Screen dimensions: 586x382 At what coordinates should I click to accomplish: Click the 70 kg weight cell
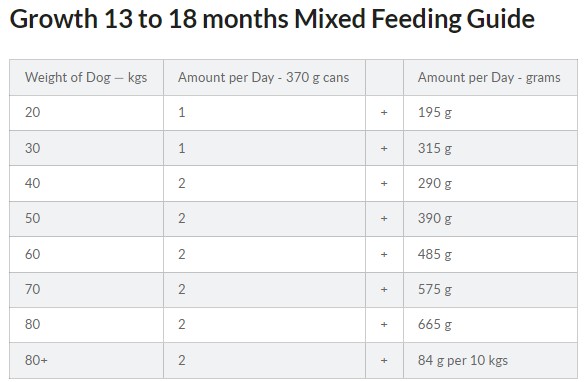point(86,290)
